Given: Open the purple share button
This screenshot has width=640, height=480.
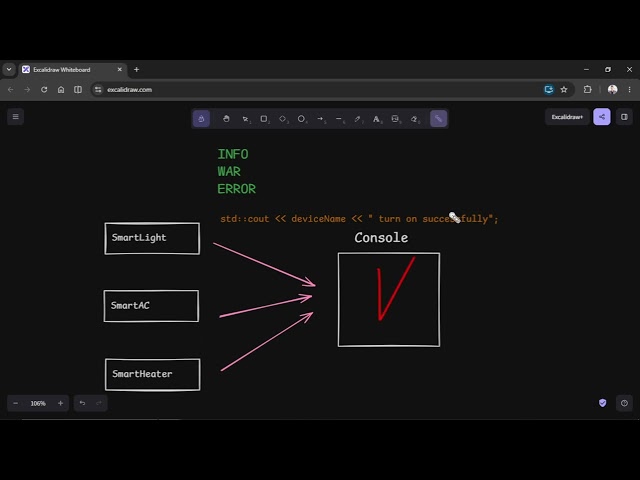Looking at the screenshot, I should click(x=602, y=117).
